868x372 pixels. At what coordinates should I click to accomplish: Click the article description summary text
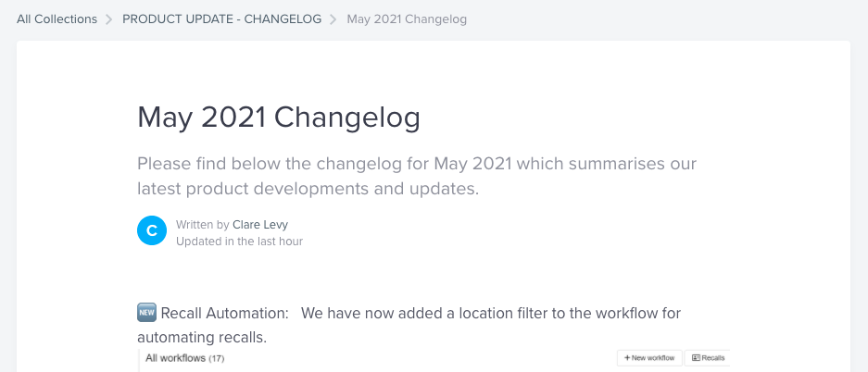click(417, 176)
